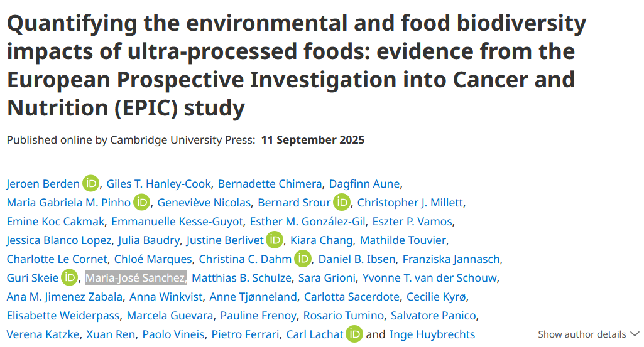Open Bernard Srour's ORCID iD icon

tap(342, 203)
